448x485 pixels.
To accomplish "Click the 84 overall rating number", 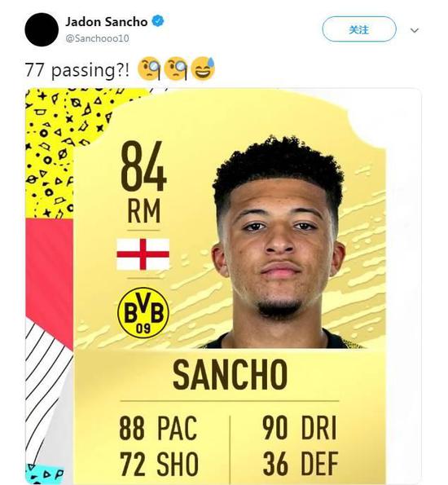I will click(x=144, y=166).
